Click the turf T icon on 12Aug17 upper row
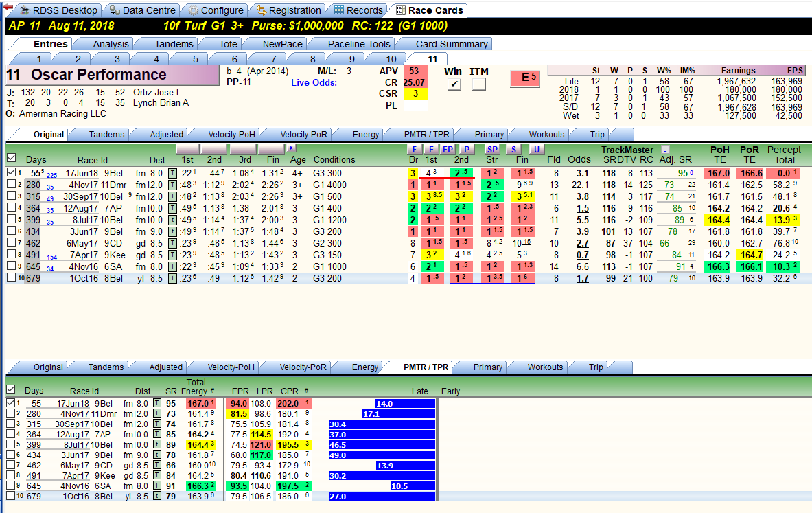 [172, 208]
